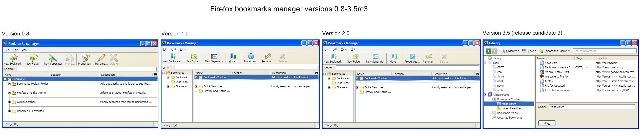
Task: Click Move icon in Version 2.0 window
Action: (394, 56)
